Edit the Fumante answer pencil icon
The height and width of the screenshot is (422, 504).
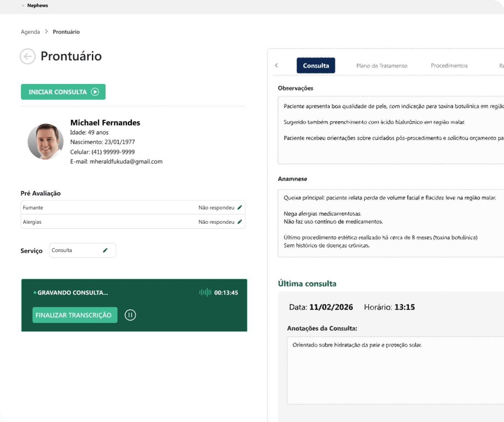240,207
